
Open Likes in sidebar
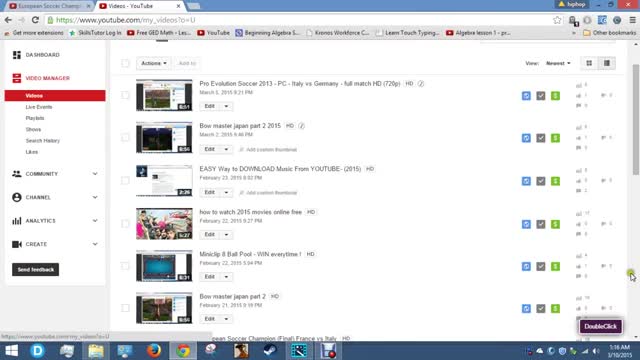pyautogui.click(x=31, y=152)
